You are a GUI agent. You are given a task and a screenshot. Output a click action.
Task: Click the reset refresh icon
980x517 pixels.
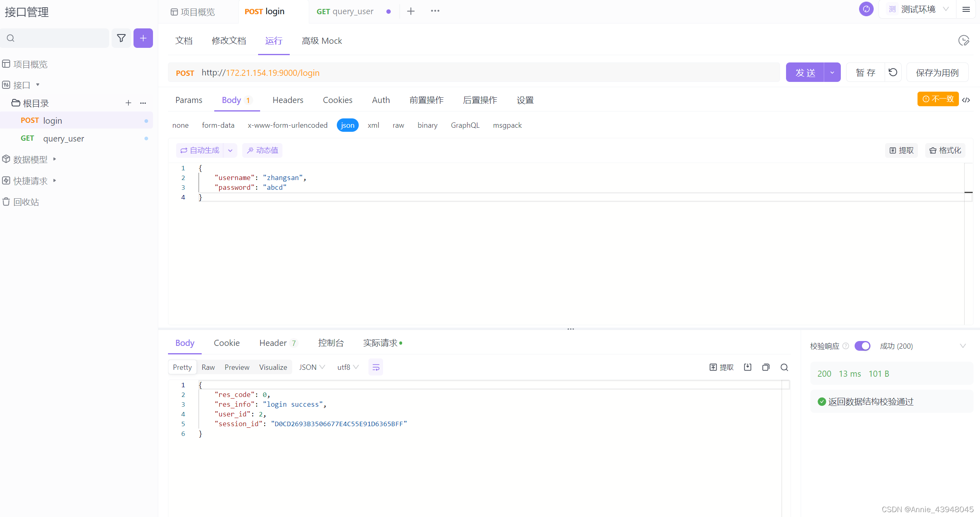(893, 73)
